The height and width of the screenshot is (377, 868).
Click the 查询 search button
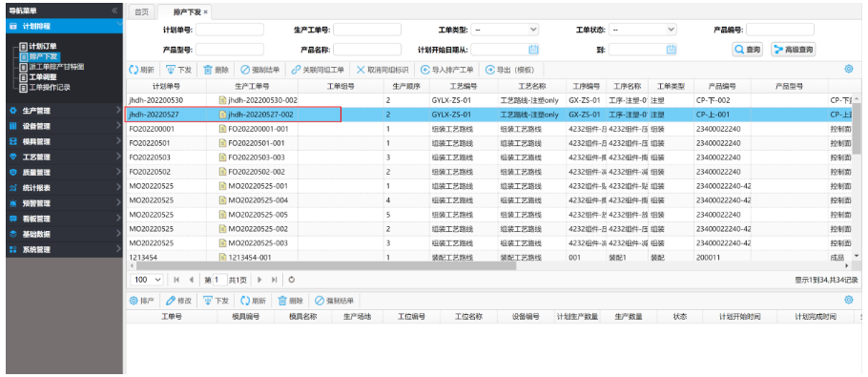click(748, 50)
